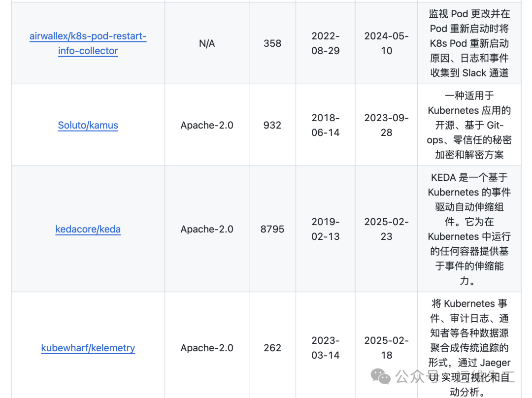The width and height of the screenshot is (532, 398).
Task: Select the created date 2019-02-13
Action: click(326, 229)
